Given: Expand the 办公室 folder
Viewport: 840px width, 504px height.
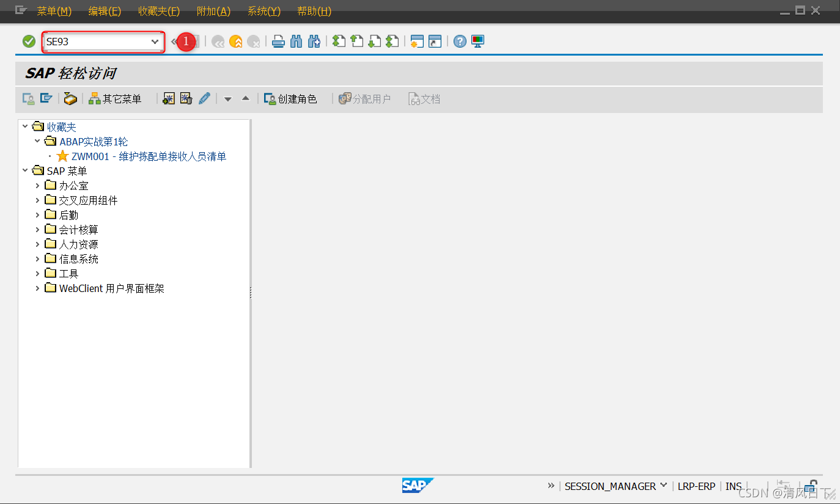Looking at the screenshot, I should coord(37,185).
